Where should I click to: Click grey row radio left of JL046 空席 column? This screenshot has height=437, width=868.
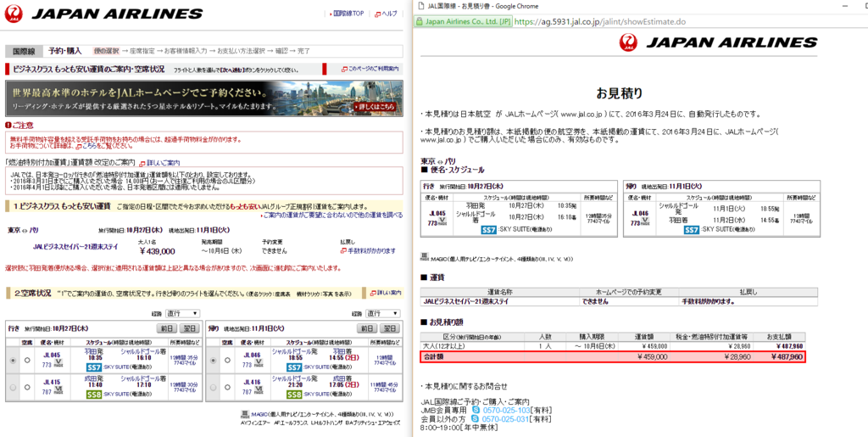[214, 361]
